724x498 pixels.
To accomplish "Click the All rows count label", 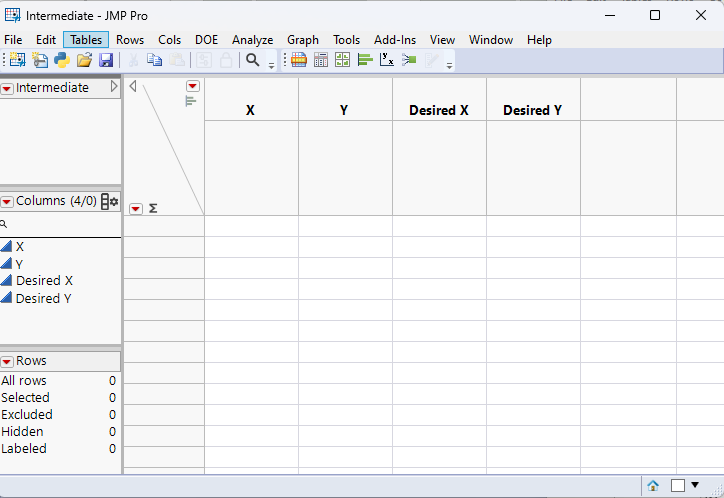I will click(x=24, y=381).
